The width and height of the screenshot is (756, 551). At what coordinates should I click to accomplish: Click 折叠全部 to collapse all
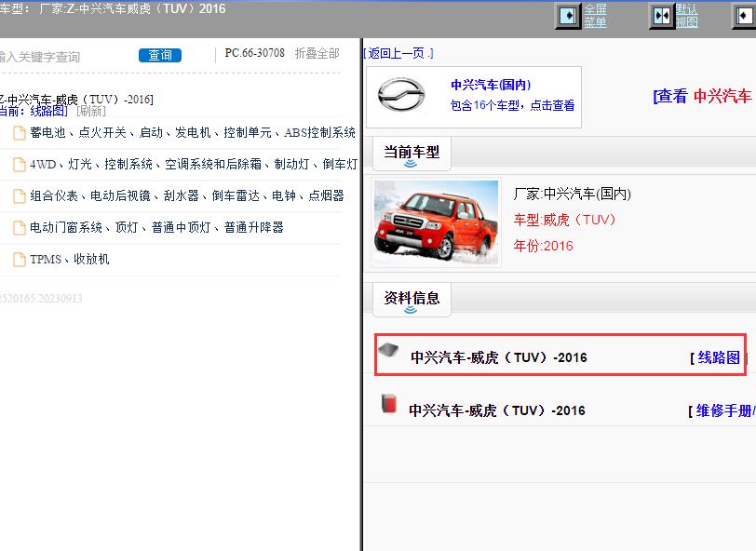coord(317,53)
